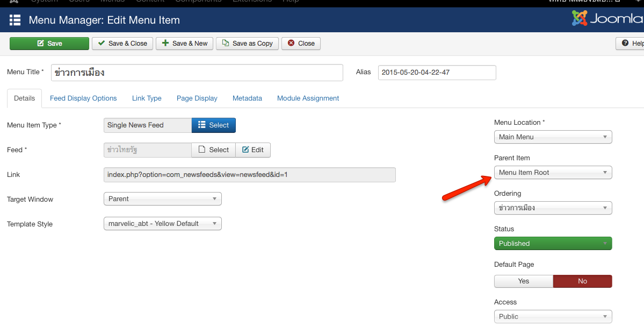The height and width of the screenshot is (327, 644).
Task: Click the Menu Manager grid icon
Action: coord(15,20)
